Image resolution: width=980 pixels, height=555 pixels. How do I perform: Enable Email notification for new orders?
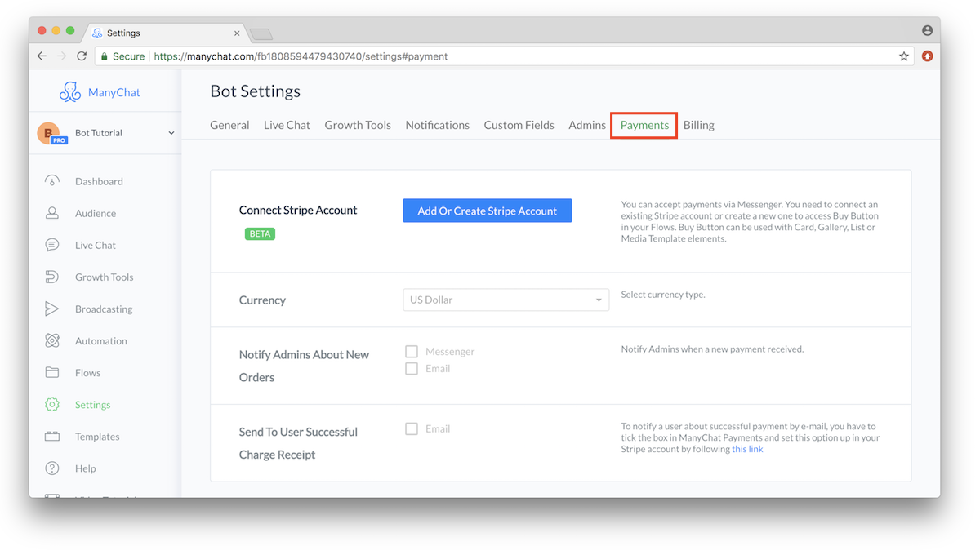tap(412, 368)
